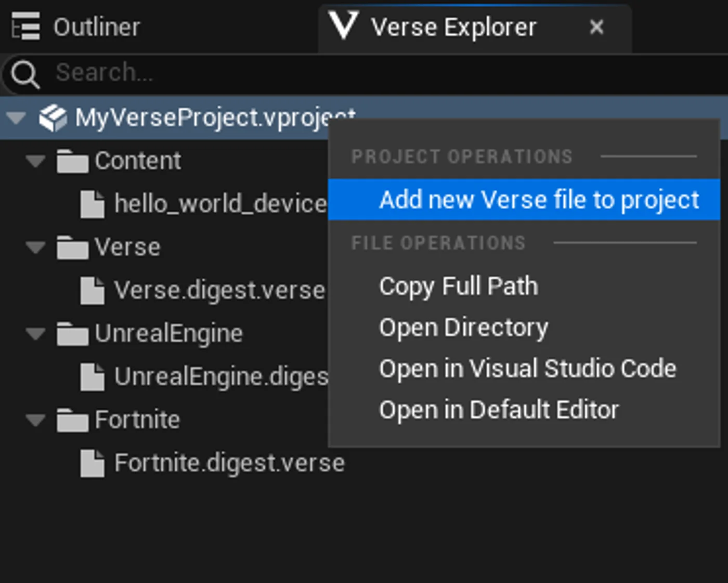
Task: Click the UnrealEngine.digest file icon
Action: coord(93,377)
